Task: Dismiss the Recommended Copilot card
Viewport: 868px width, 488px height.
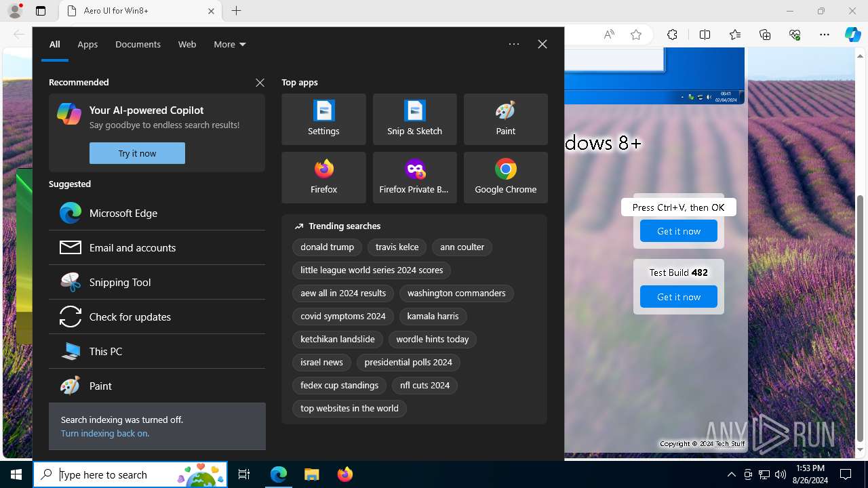Action: coord(260,83)
